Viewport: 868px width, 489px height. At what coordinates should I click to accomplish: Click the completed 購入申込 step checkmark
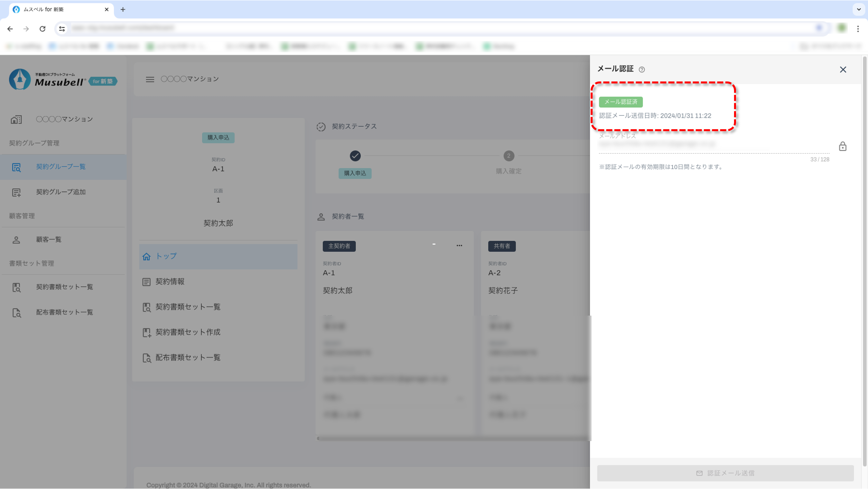click(x=355, y=156)
